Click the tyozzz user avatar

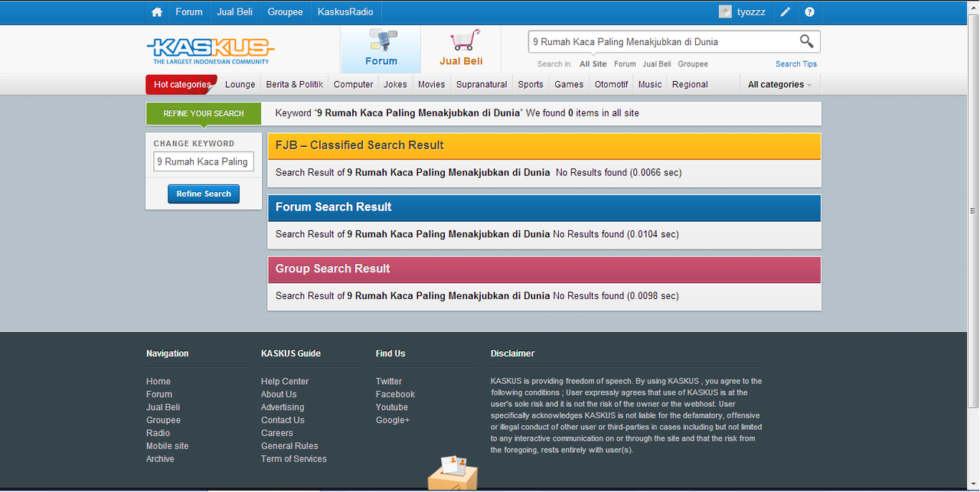pyautogui.click(x=725, y=12)
